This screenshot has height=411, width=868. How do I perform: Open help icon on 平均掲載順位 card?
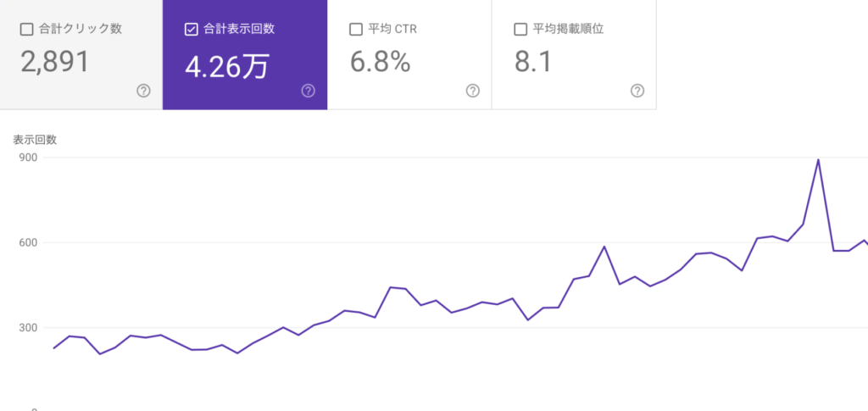click(x=637, y=91)
